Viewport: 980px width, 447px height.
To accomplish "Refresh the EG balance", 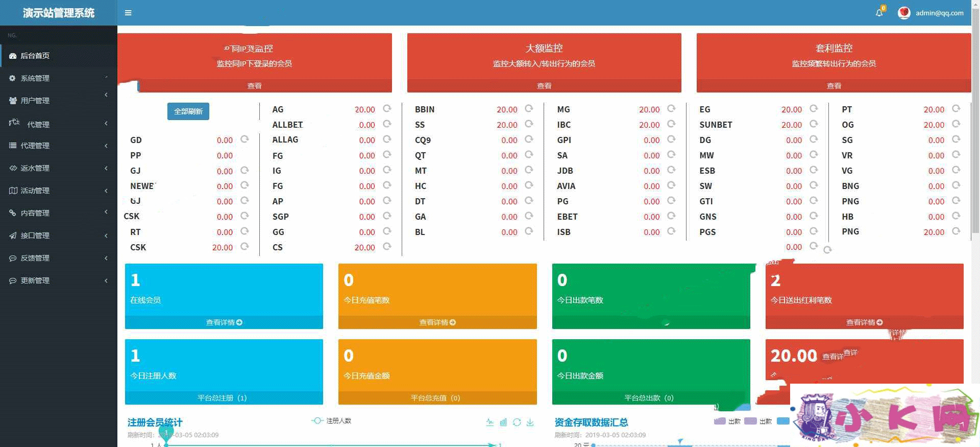I will click(x=814, y=109).
